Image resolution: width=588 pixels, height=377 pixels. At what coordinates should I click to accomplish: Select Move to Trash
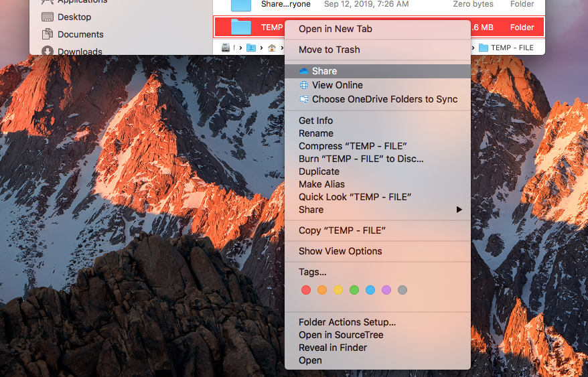click(378, 50)
